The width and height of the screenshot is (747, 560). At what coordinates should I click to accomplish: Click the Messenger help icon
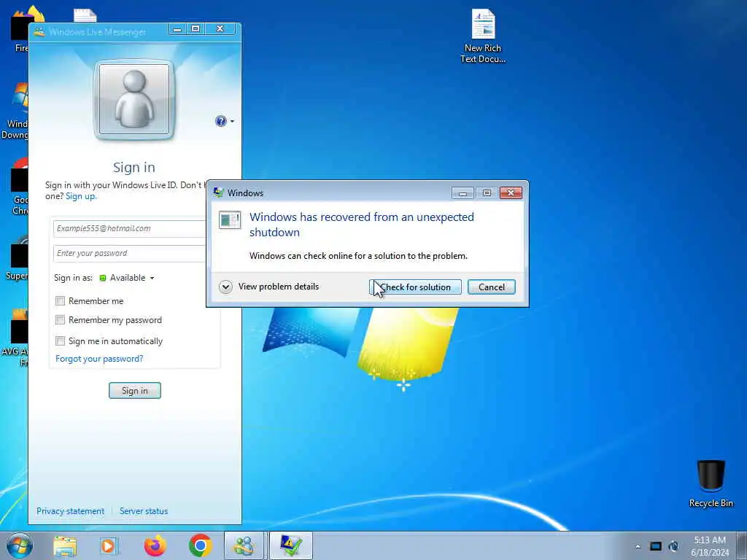click(x=221, y=122)
